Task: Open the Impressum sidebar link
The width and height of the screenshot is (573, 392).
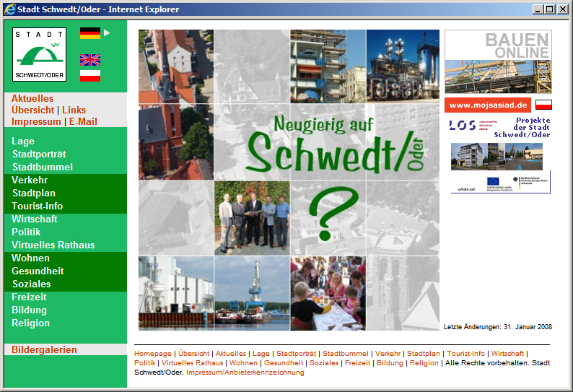Action: point(36,121)
